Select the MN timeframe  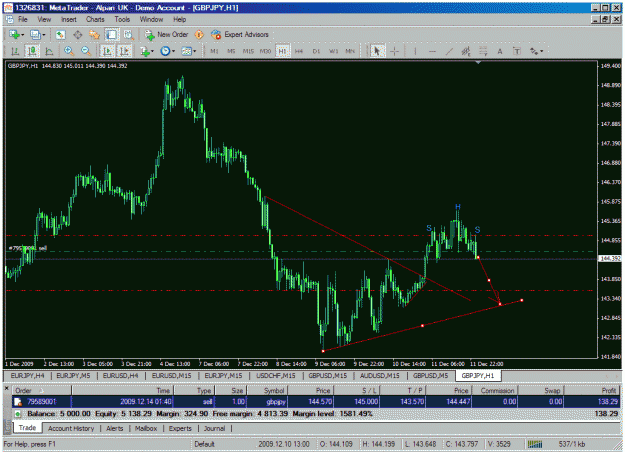tap(350, 51)
